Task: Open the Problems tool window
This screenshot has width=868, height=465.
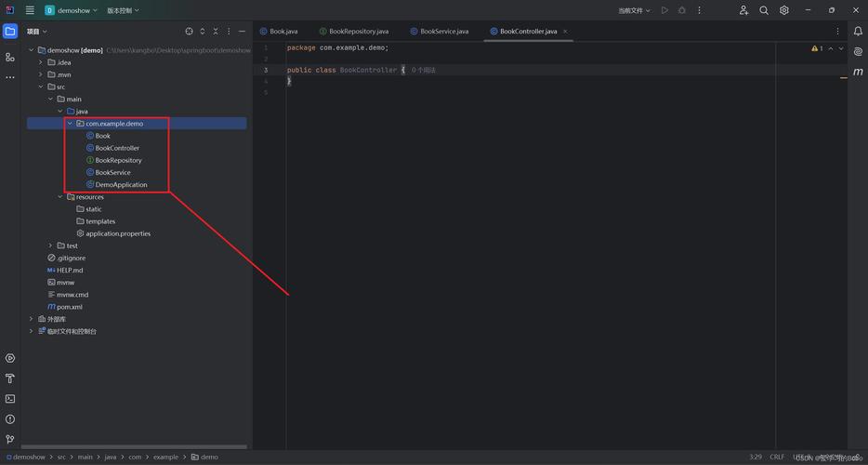Action: [x=10, y=419]
